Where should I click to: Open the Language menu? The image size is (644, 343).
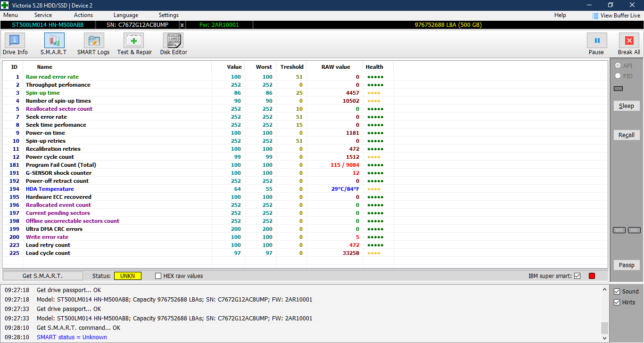click(x=126, y=15)
